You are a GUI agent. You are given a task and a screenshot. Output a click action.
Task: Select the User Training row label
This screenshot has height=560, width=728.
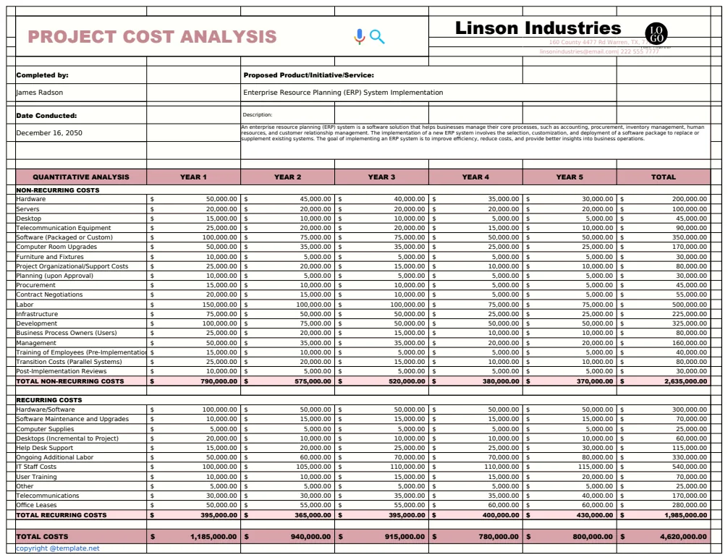click(x=37, y=477)
